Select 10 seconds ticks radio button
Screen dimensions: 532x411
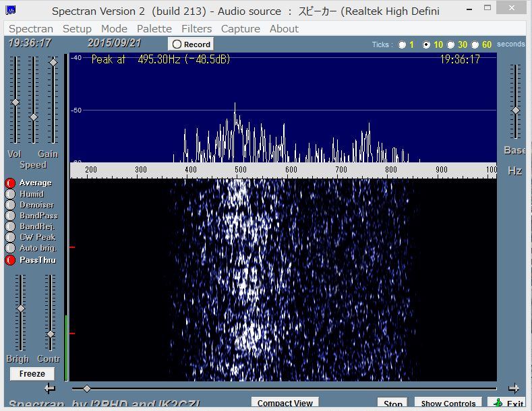pyautogui.click(x=426, y=44)
